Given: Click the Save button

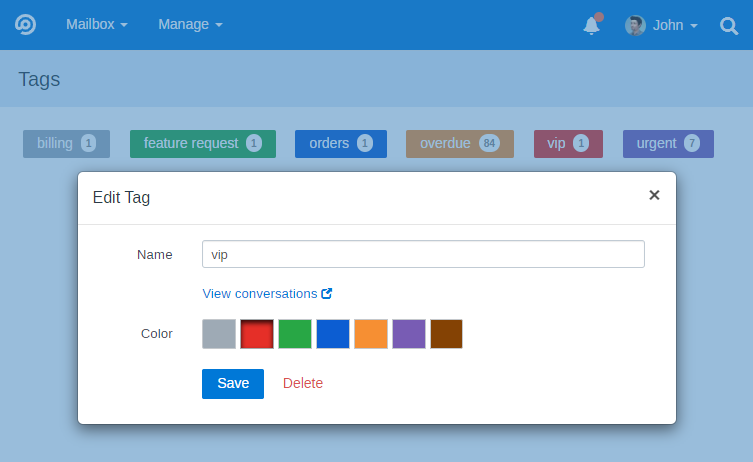Looking at the screenshot, I should (x=233, y=384).
